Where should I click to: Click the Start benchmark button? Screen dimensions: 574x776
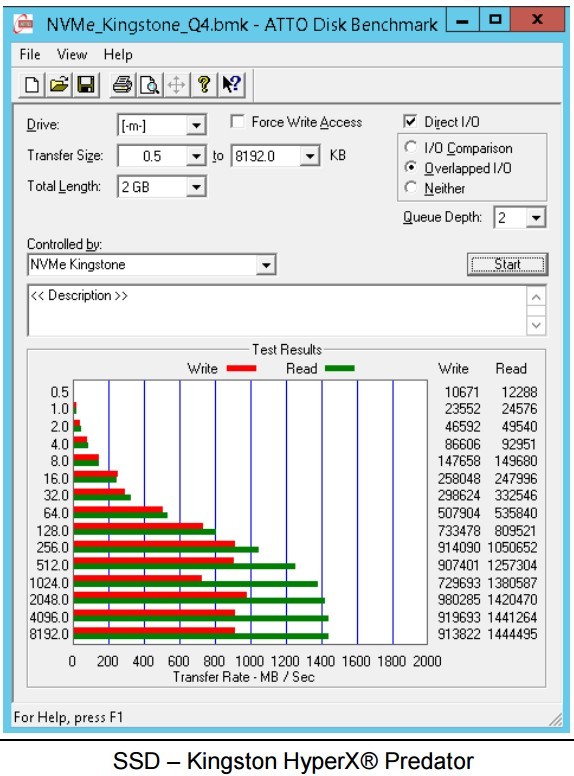coord(507,264)
